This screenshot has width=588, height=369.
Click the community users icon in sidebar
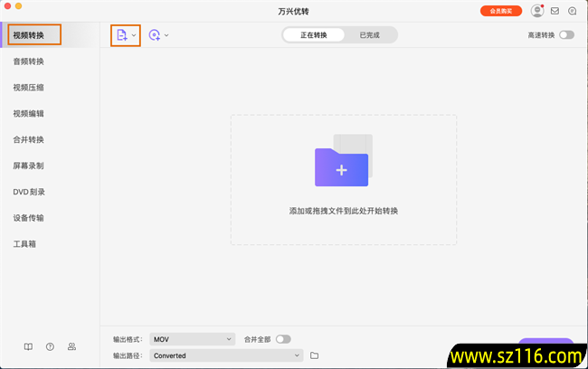tap(71, 346)
